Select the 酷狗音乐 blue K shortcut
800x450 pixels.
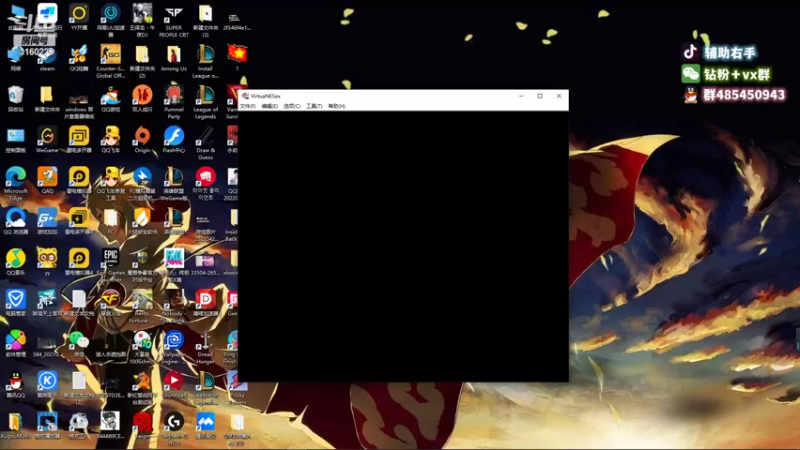tap(47, 385)
